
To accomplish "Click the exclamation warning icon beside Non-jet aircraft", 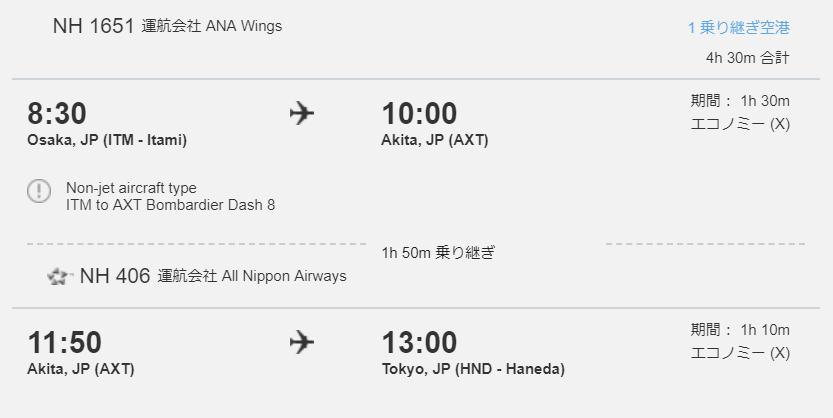I will [39, 191].
